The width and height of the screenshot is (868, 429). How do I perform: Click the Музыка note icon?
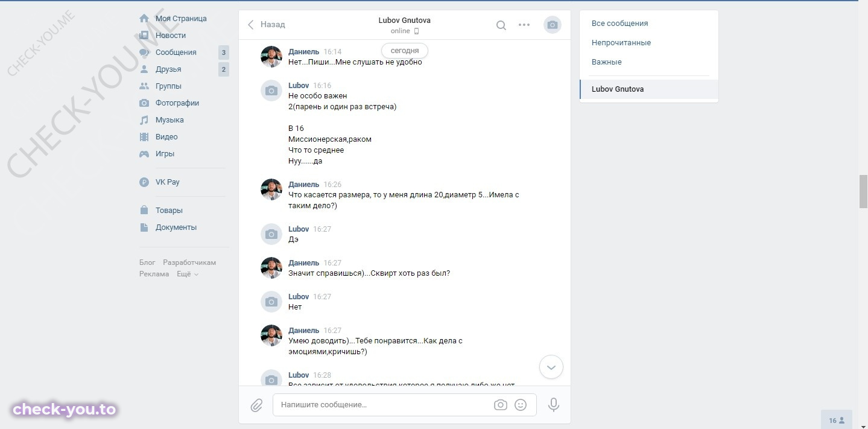point(144,120)
